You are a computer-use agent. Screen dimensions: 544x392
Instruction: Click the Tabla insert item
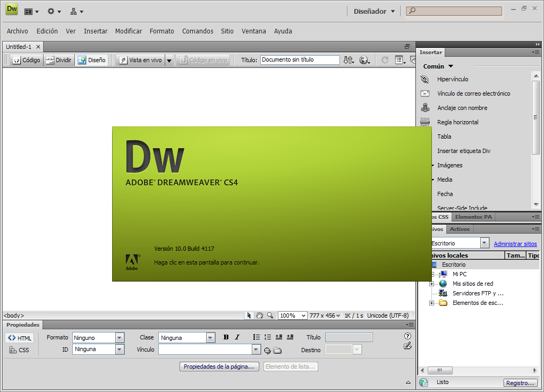[444, 137]
